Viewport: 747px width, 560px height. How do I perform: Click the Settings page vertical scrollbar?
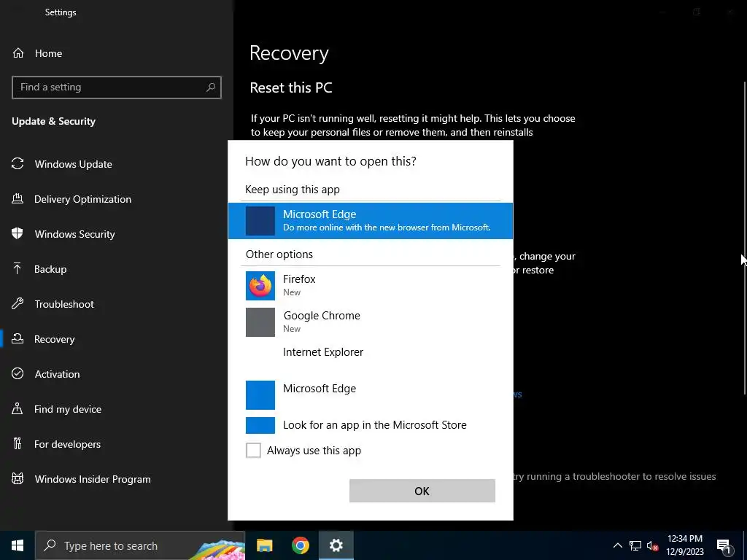pos(745,238)
